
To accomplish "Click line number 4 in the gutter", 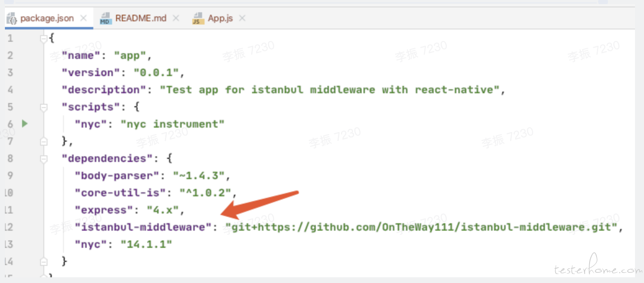I will 10,90.
